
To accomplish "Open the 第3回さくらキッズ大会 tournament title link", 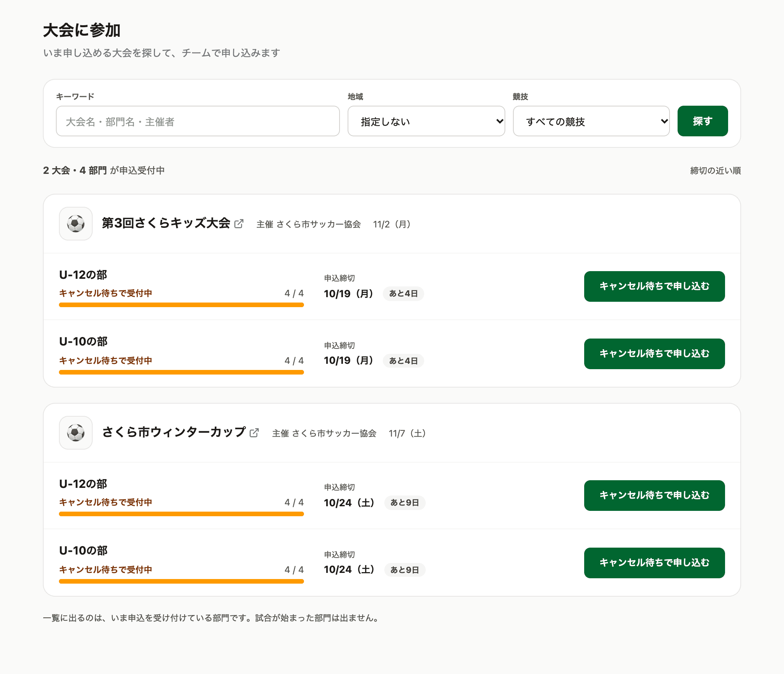I will pos(166,223).
